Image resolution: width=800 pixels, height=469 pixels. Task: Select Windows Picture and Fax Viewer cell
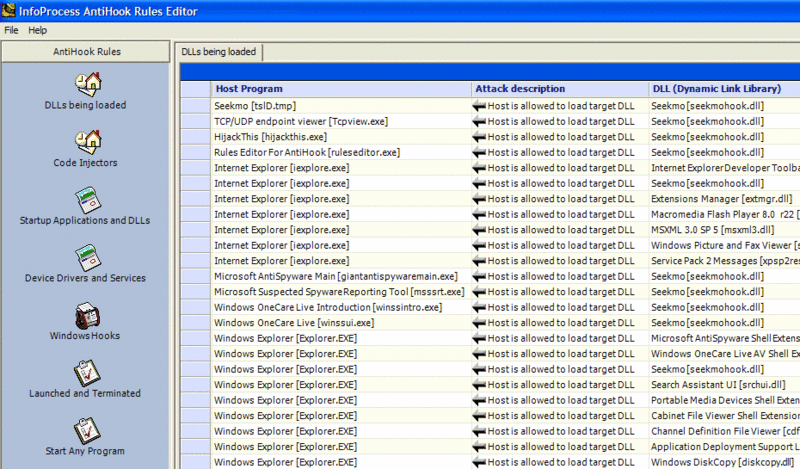724,245
